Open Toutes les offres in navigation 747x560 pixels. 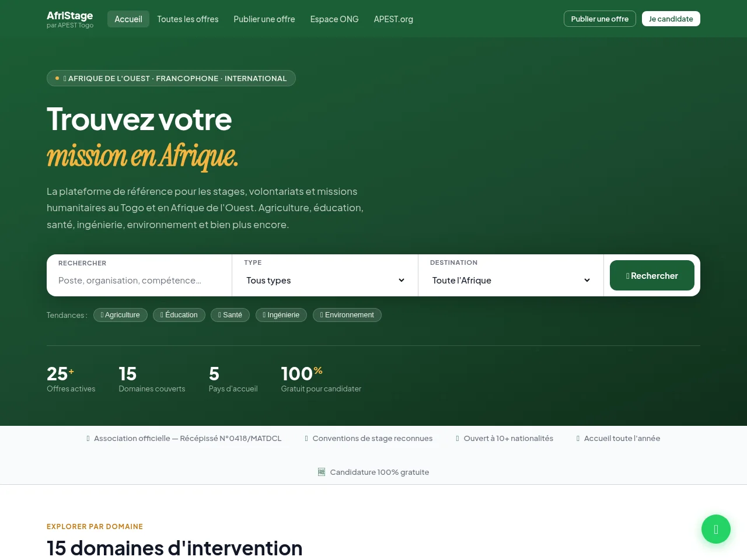[x=188, y=19]
